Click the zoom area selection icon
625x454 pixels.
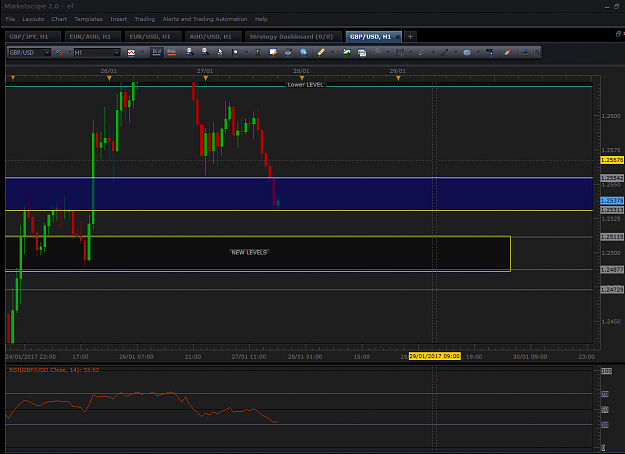(235, 52)
